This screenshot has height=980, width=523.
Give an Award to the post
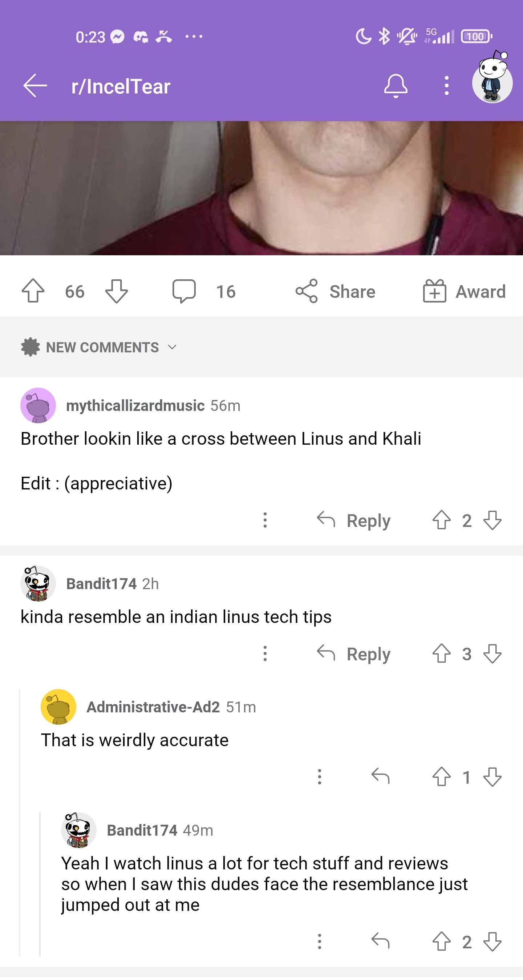point(465,291)
